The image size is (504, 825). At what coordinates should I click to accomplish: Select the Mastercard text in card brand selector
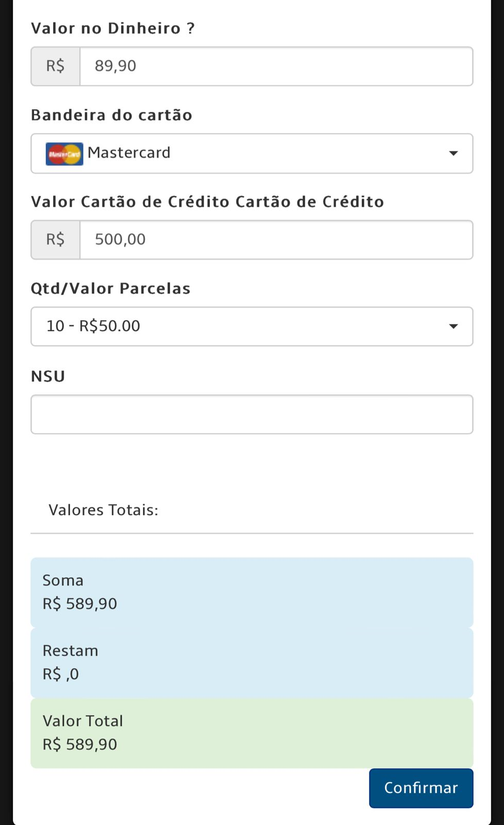coord(129,153)
